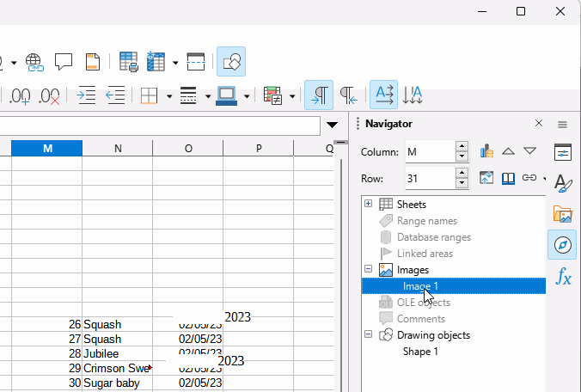Select Image 1 in Navigator
Image resolution: width=581 pixels, height=392 pixels.
(454, 286)
